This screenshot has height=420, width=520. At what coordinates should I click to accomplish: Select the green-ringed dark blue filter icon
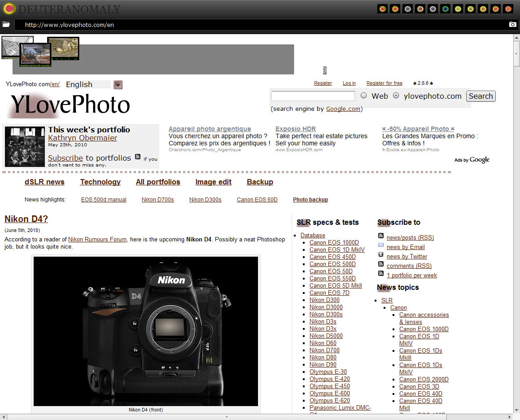tap(446, 9)
